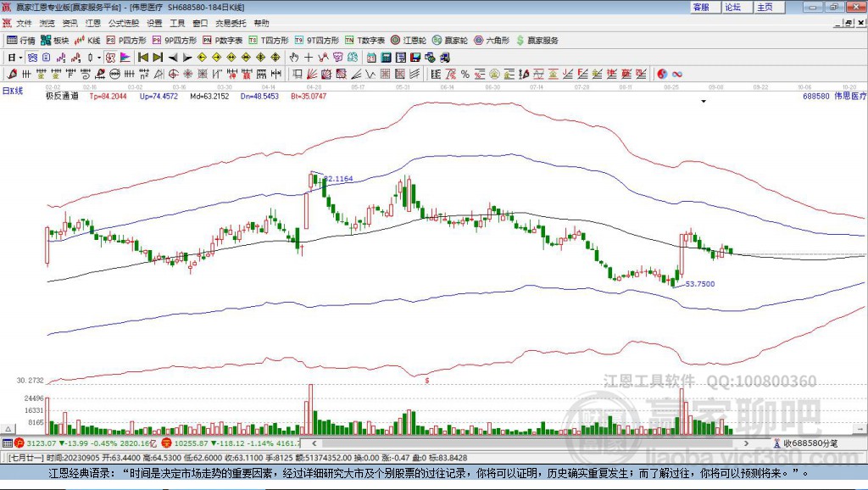
Task: Open the 赢家轮 wheel tool
Action: pyautogui.click(x=450, y=41)
